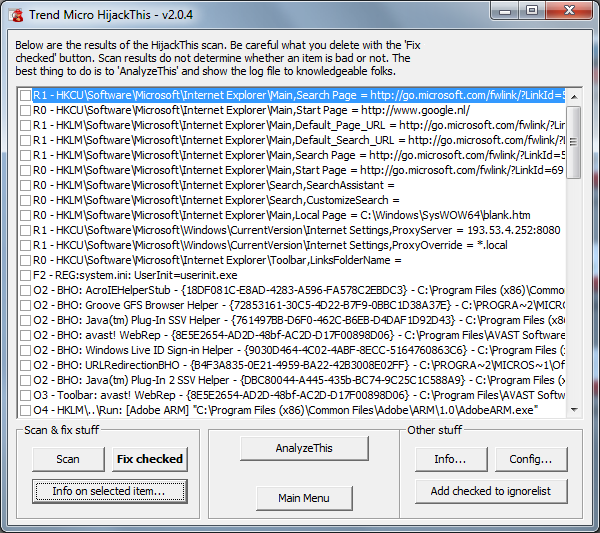Tick the Default_Search_URL entry checkbox
Screen dimensions: 600x533
point(26,140)
